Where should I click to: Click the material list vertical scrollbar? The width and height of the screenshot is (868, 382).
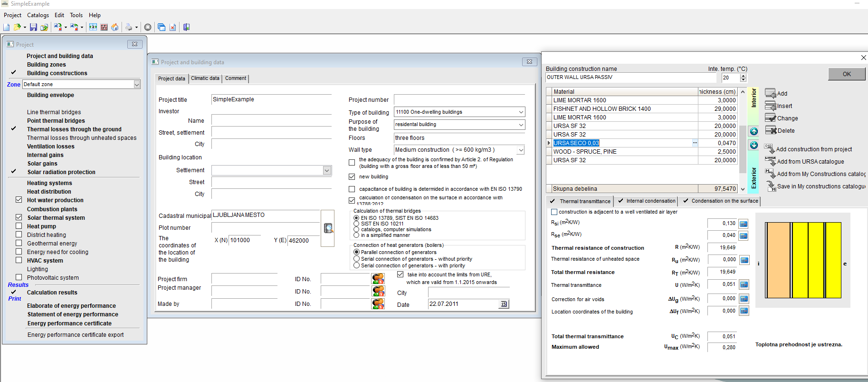point(743,140)
